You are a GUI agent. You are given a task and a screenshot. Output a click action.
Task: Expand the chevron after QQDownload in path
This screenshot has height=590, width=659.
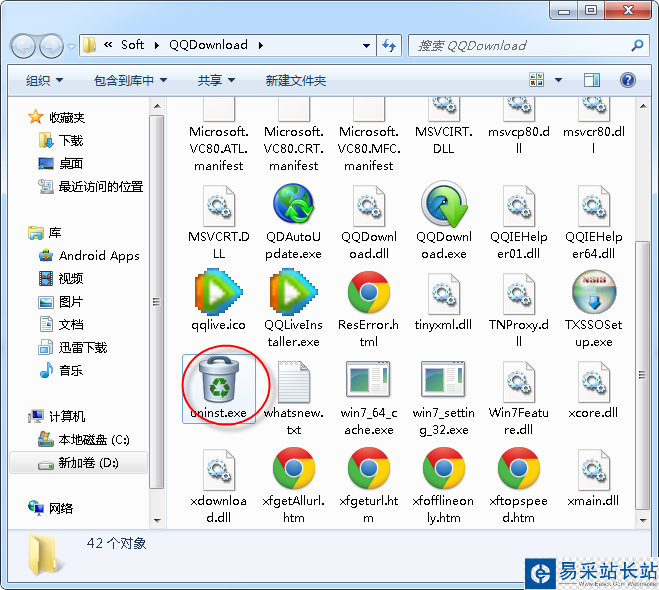[x=261, y=45]
